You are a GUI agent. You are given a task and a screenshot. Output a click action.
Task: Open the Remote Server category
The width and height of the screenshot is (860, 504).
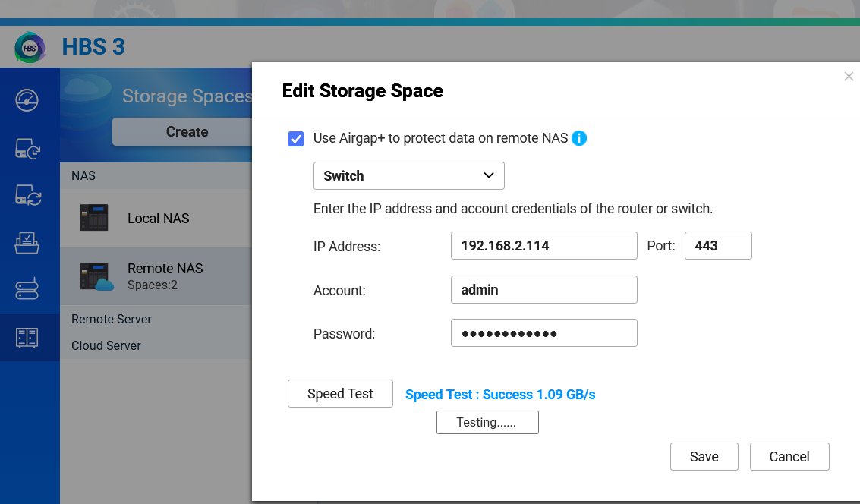[112, 320]
